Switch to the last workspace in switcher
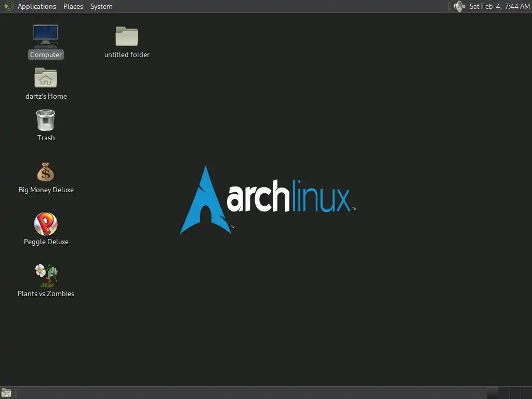Image resolution: width=532 pixels, height=399 pixels. (527, 393)
